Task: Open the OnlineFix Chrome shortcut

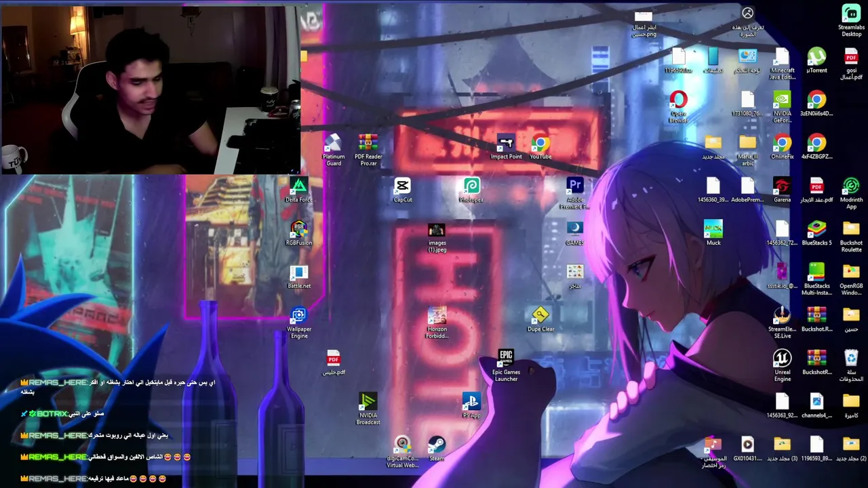Action: pyautogui.click(x=782, y=147)
